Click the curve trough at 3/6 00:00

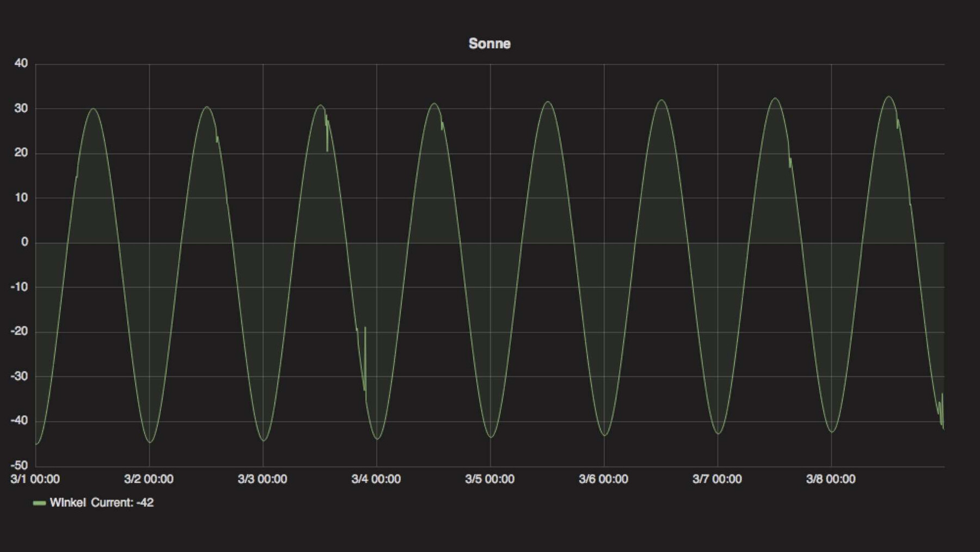(x=604, y=435)
